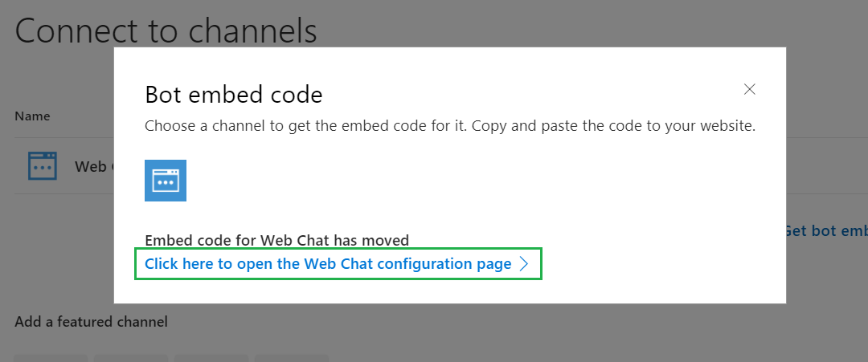Click the Name column header

pyautogui.click(x=32, y=116)
